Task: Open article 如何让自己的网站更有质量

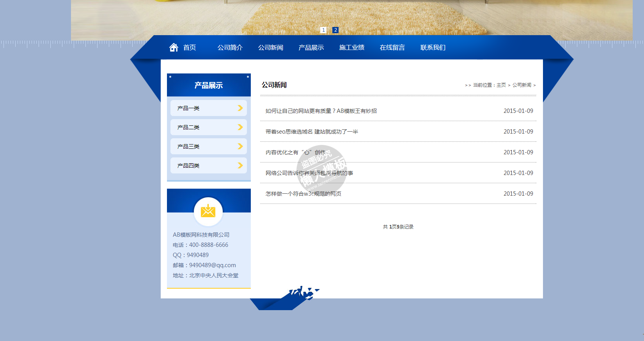Action: tap(321, 111)
